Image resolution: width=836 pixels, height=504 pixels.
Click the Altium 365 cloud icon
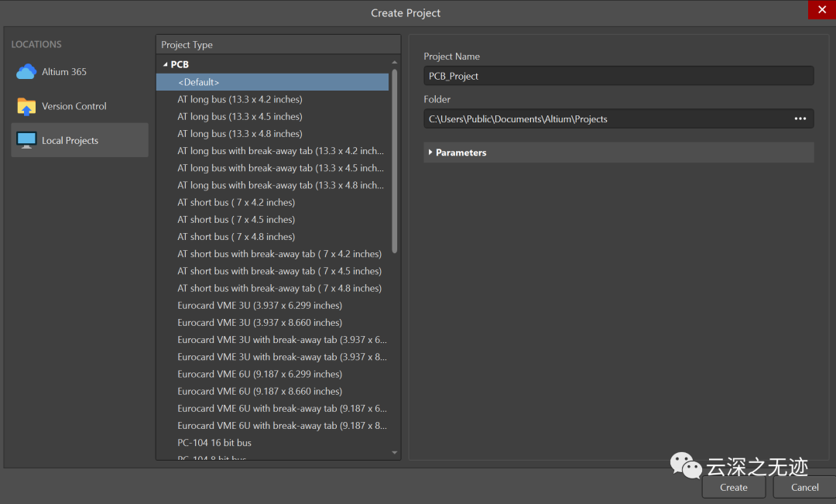tap(26, 71)
